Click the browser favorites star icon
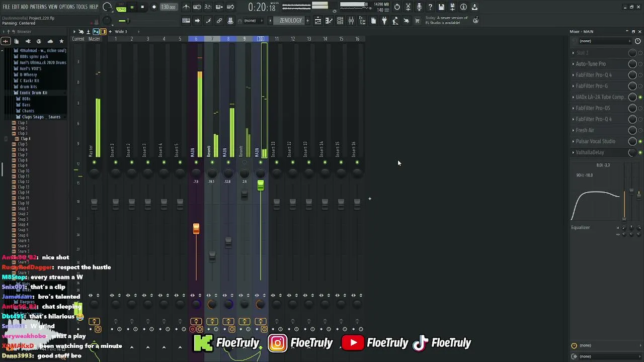644x362 pixels. [x=61, y=41]
